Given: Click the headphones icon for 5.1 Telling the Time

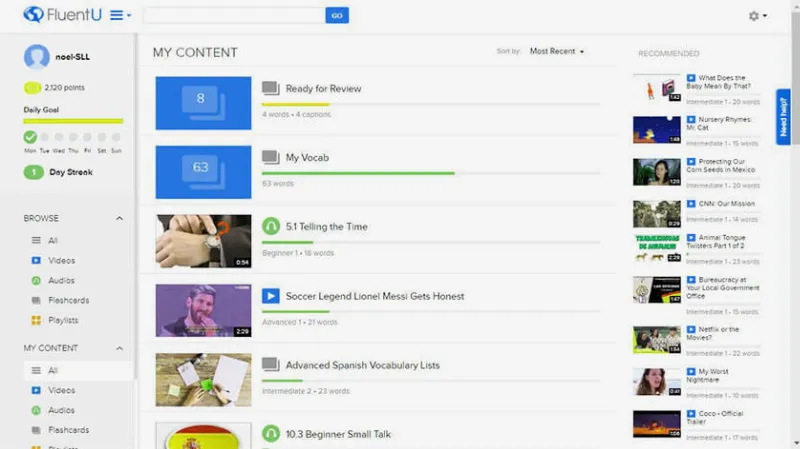Looking at the screenshot, I should [270, 227].
